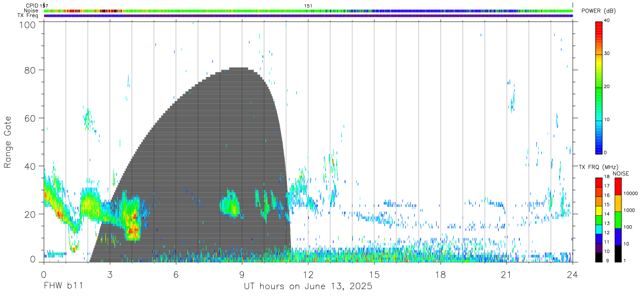Click the 12 label on TX FRQ scale

click(607, 233)
